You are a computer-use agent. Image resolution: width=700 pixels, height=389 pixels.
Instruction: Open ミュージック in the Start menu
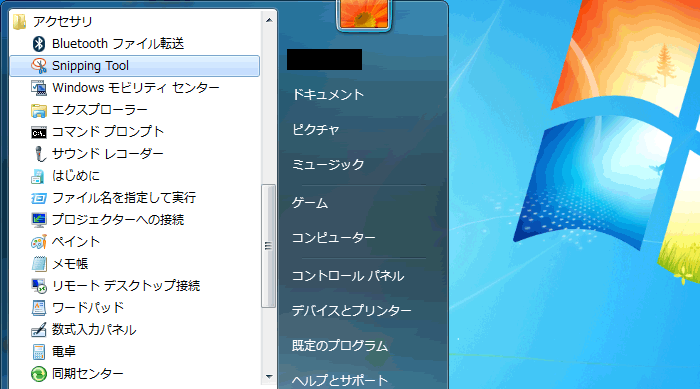click(328, 165)
